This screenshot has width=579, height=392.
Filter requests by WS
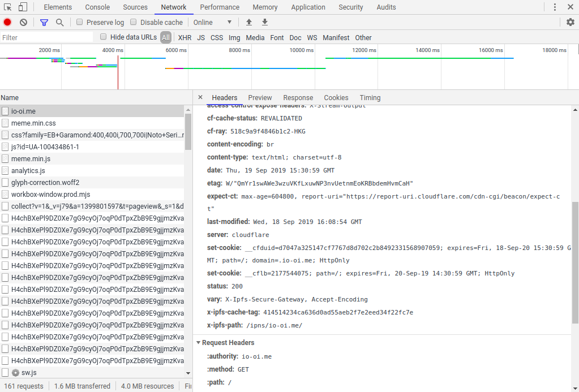[x=312, y=38]
